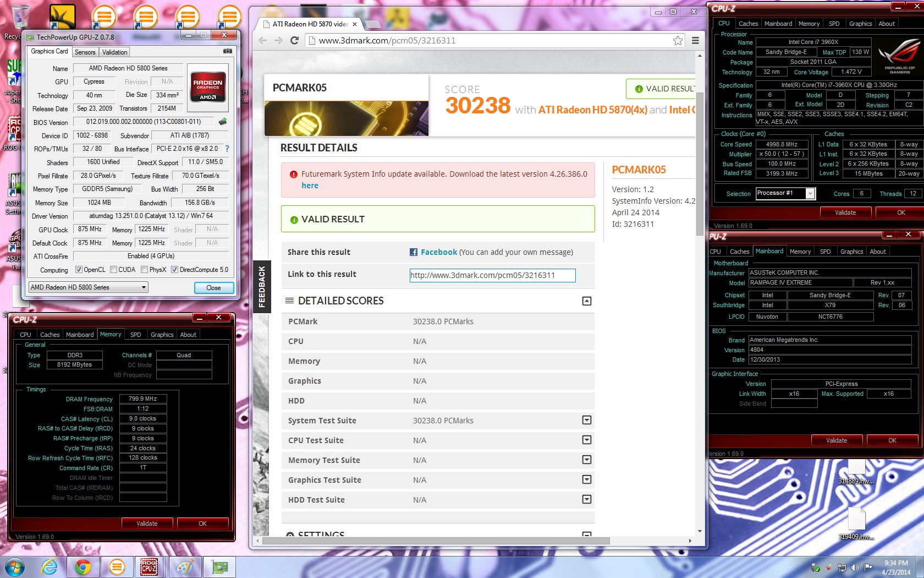924x578 pixels.
Task: Open the SPD tab in bottom-left CPU-Z
Action: 136,335
